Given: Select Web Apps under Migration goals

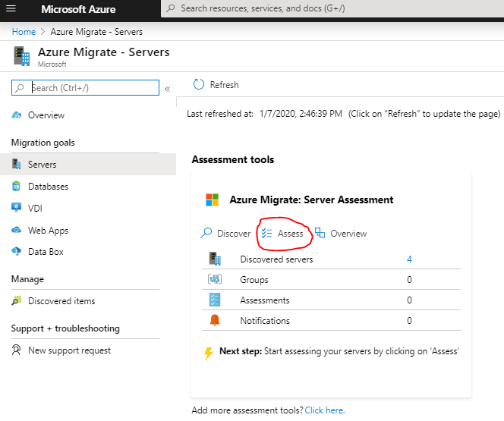Looking at the screenshot, I should (x=49, y=231).
